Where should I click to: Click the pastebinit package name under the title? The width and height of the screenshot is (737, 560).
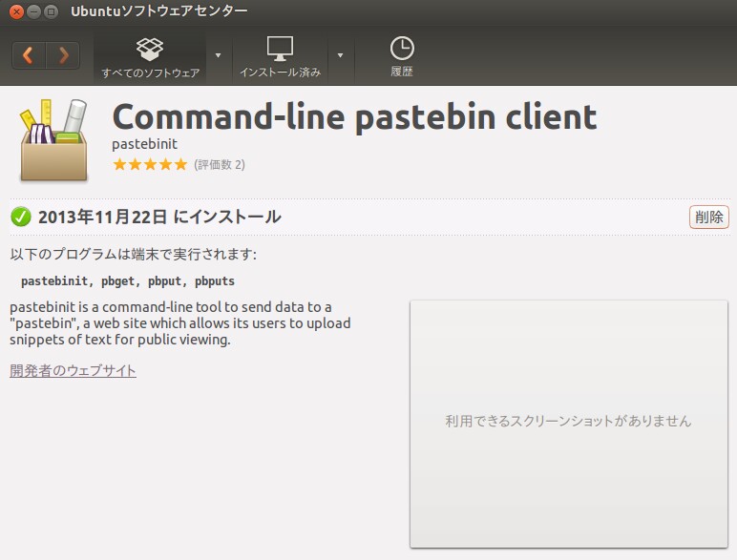click(x=145, y=144)
